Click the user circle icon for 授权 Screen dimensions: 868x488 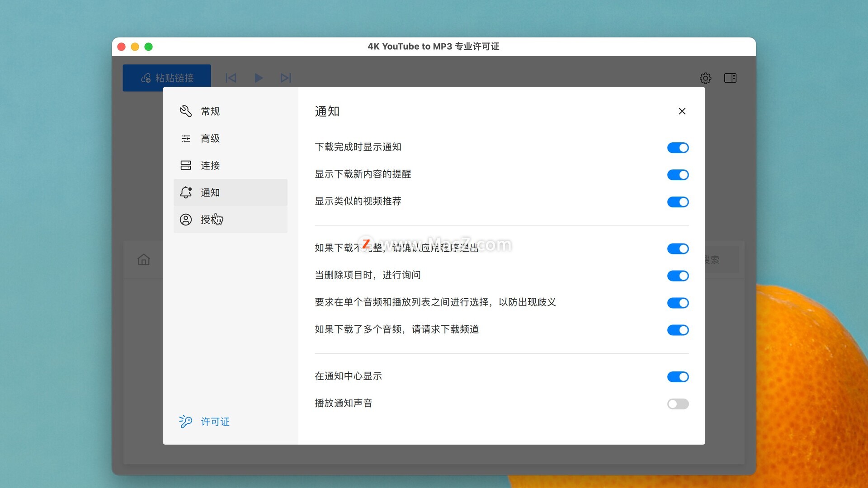tap(186, 220)
